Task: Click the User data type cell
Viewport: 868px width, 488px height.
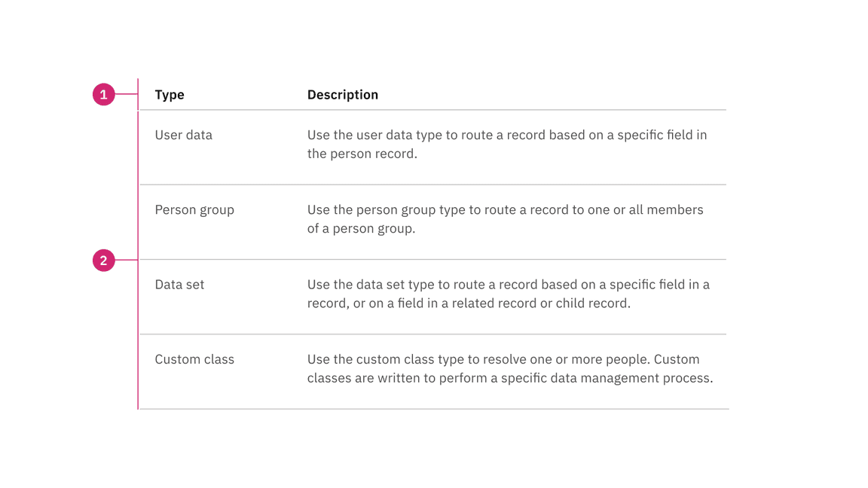Action: pos(184,135)
